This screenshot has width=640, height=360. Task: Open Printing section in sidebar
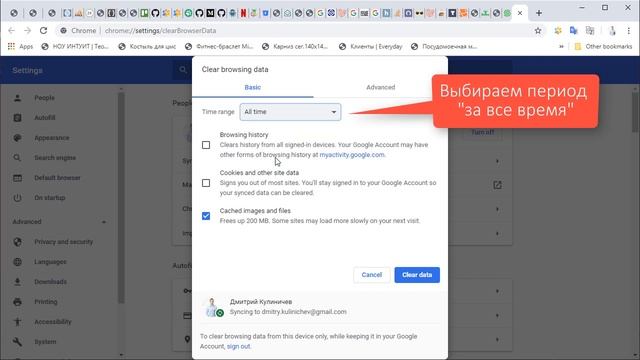[x=45, y=302]
